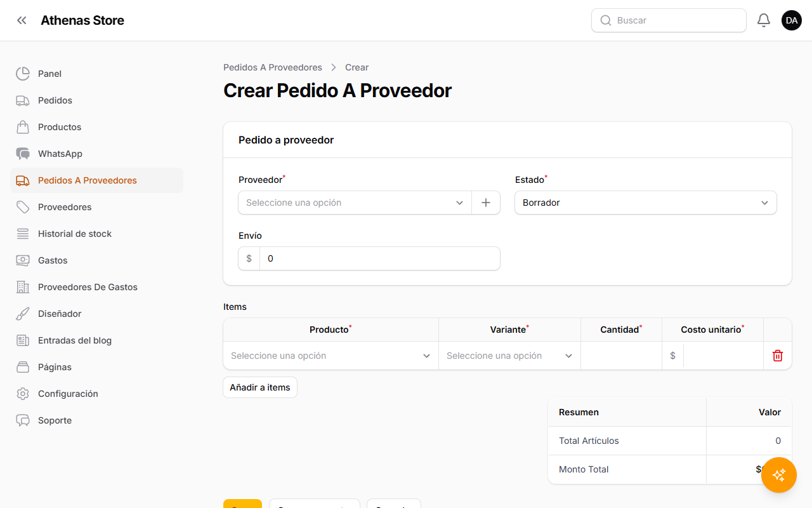The image size is (812, 508).
Task: Click the Proveedores tag icon
Action: pos(23,207)
